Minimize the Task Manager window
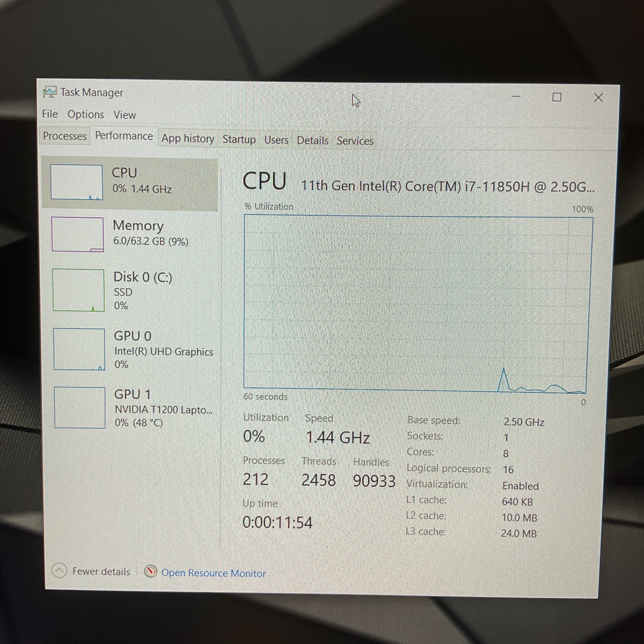 [516, 97]
